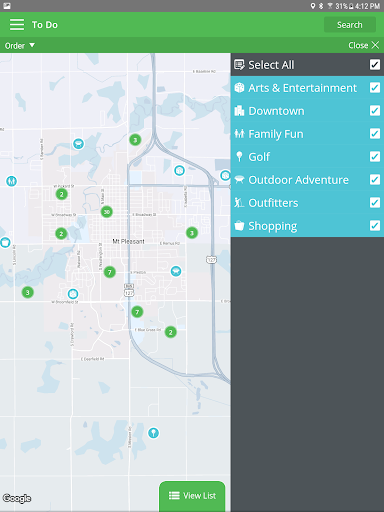This screenshot has height=512, width=384.
Task: Uncheck the Golf checkbox
Action: [375, 156]
